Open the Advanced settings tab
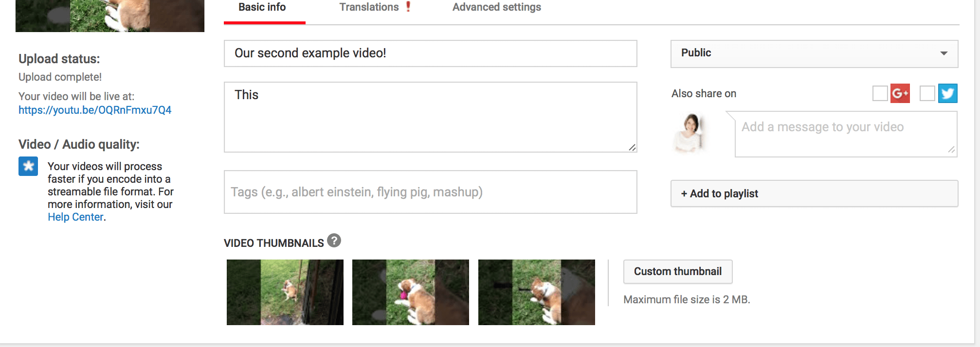980x347 pixels. click(496, 7)
